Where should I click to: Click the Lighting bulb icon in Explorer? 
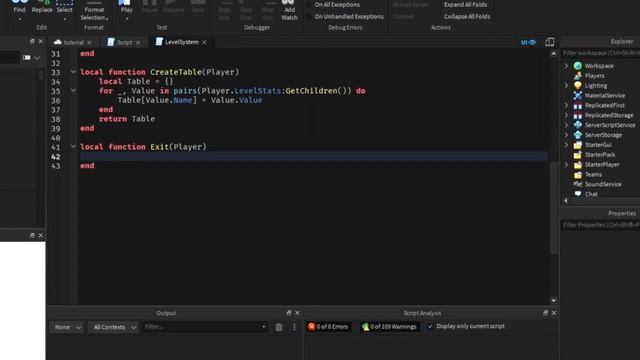pyautogui.click(x=578, y=85)
